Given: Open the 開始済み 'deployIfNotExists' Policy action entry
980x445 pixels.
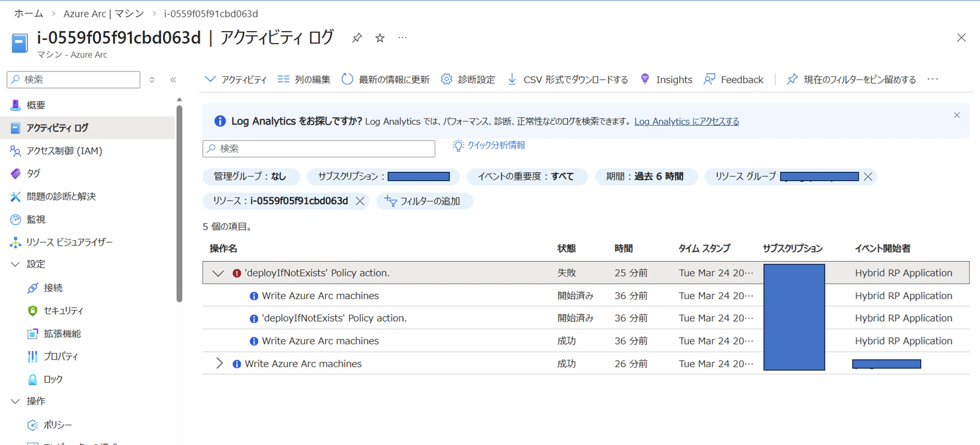Looking at the screenshot, I should [x=334, y=318].
